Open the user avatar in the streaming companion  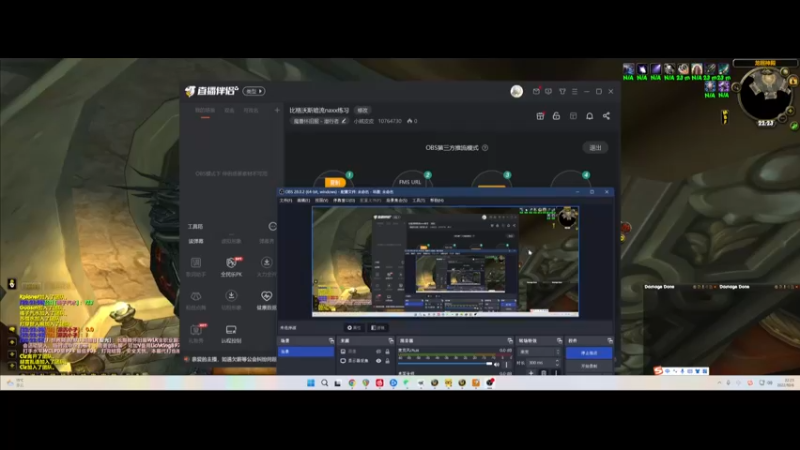[516, 91]
